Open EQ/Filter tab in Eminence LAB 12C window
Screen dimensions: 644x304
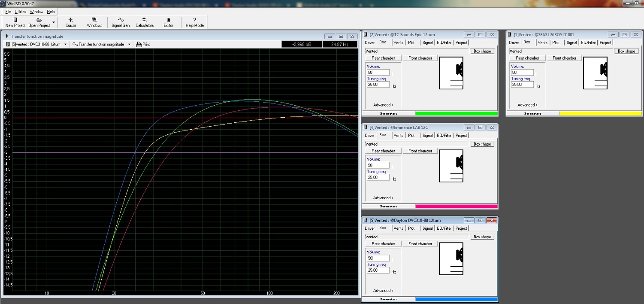point(444,136)
